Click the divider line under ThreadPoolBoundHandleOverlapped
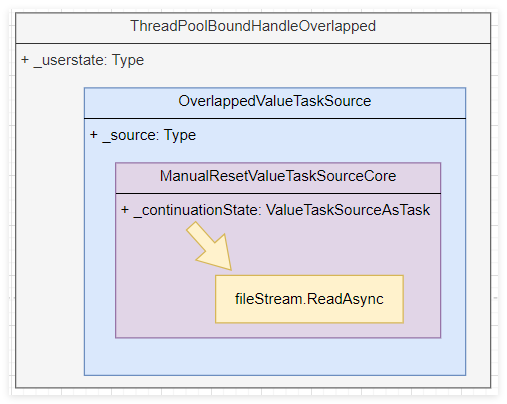The image size is (507, 404). [253, 43]
